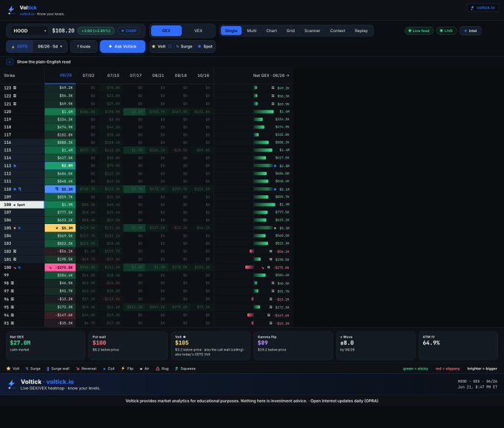This screenshot has width=504, height=428.
Task: Select the Multi layout tab
Action: tap(252, 31)
